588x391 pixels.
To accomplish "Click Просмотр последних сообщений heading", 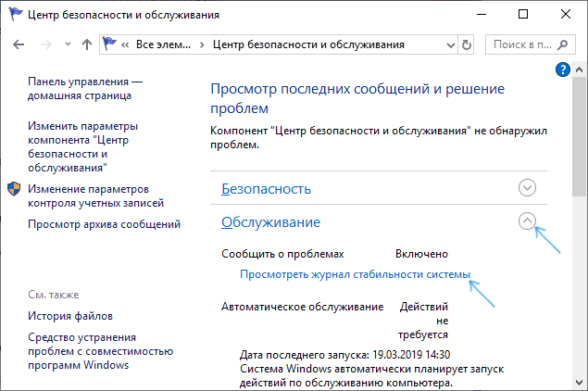I will (x=357, y=98).
